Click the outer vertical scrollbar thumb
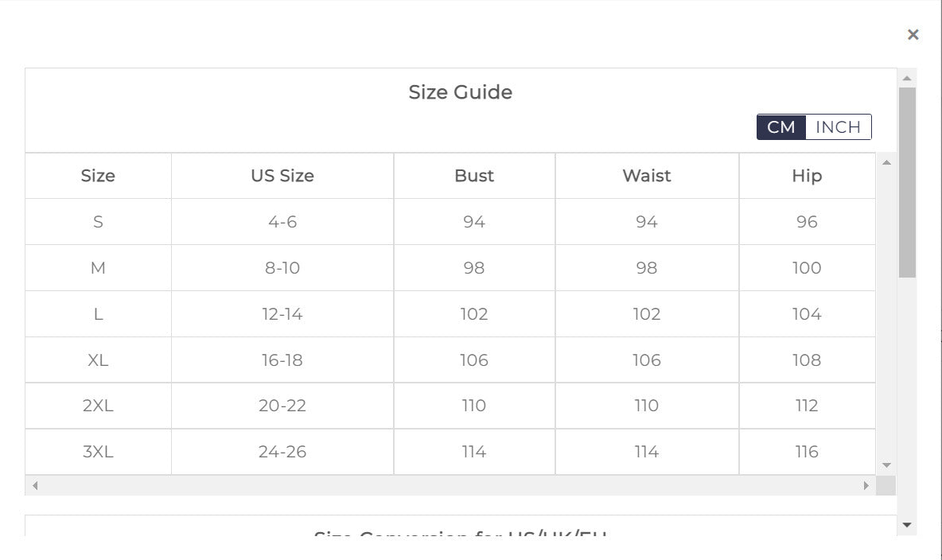 (x=907, y=183)
